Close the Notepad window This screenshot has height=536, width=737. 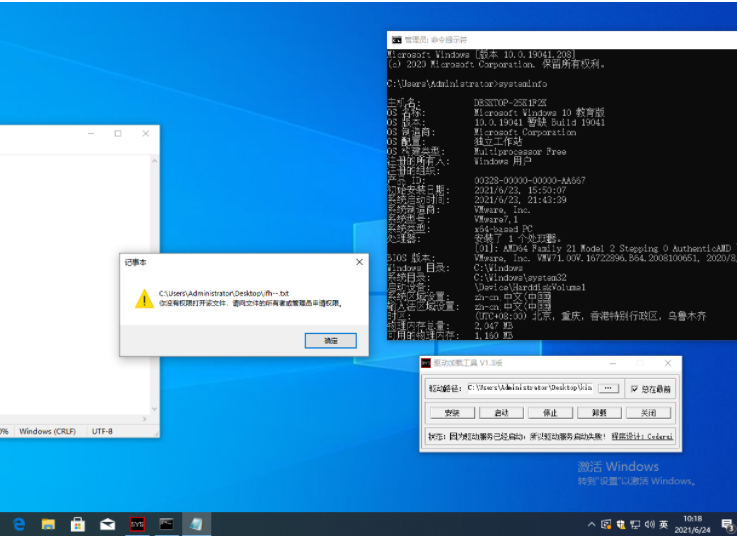pos(146,134)
